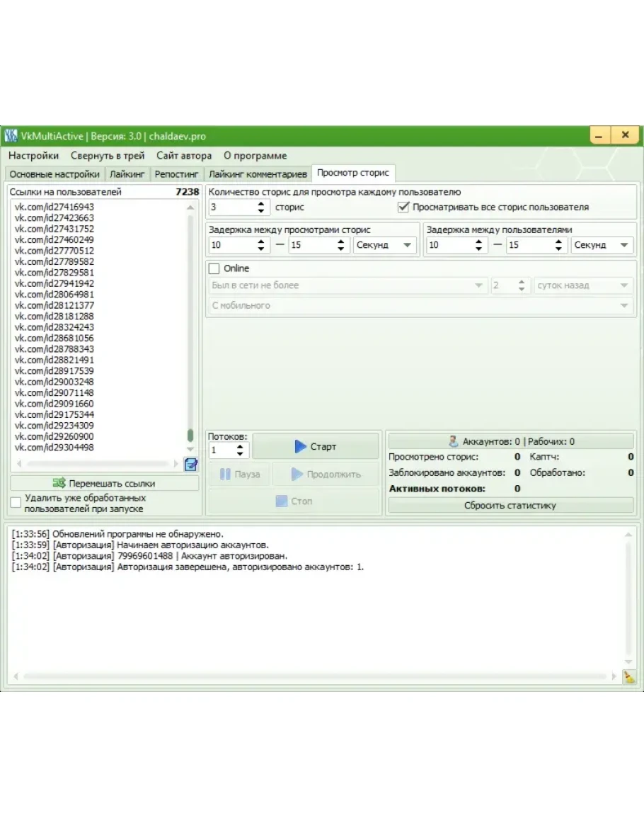Click the Аккаунтов user icon button
Screen dimensions: 644x818
click(510, 441)
